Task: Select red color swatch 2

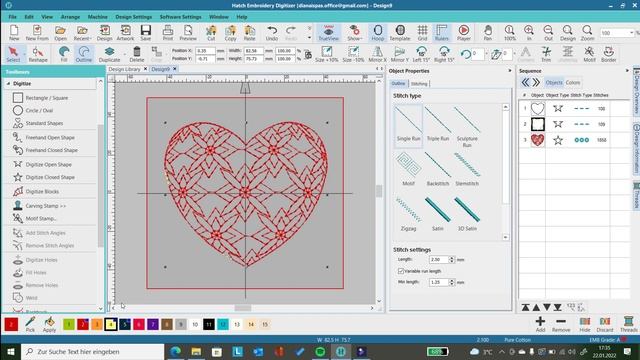Action: 83,324
